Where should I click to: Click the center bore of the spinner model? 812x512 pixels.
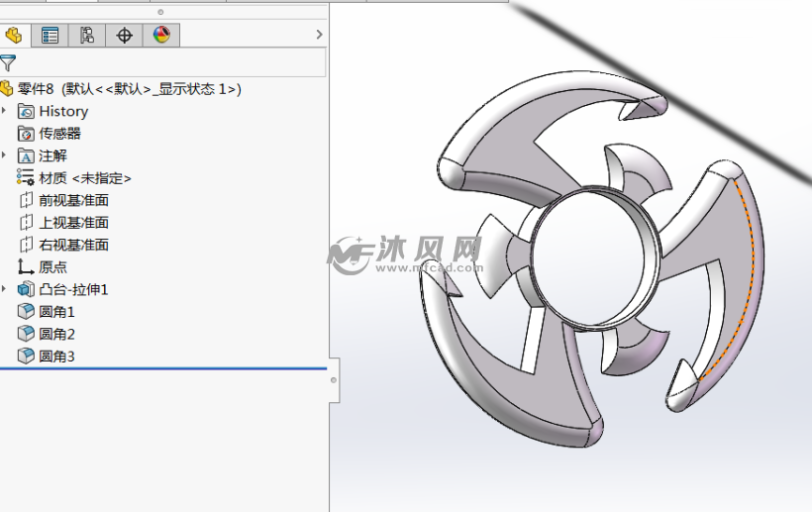pyautogui.click(x=590, y=258)
